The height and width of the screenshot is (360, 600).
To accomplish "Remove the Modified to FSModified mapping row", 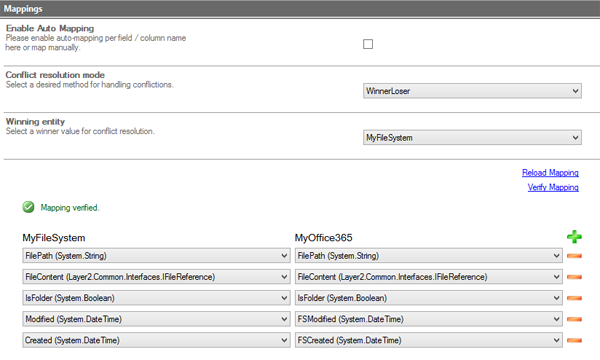I will click(x=574, y=319).
